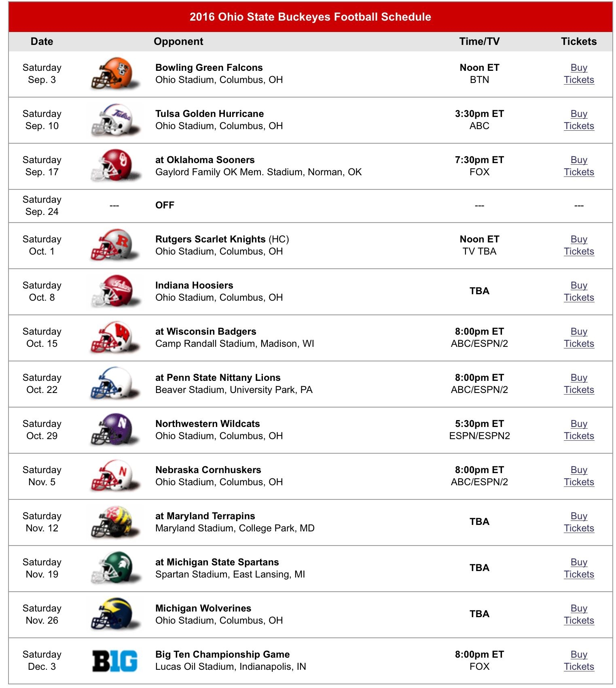Viewport: 616px width, 688px height.
Task: Click the Bowling Green Falcons helmet icon
Action: [115, 74]
